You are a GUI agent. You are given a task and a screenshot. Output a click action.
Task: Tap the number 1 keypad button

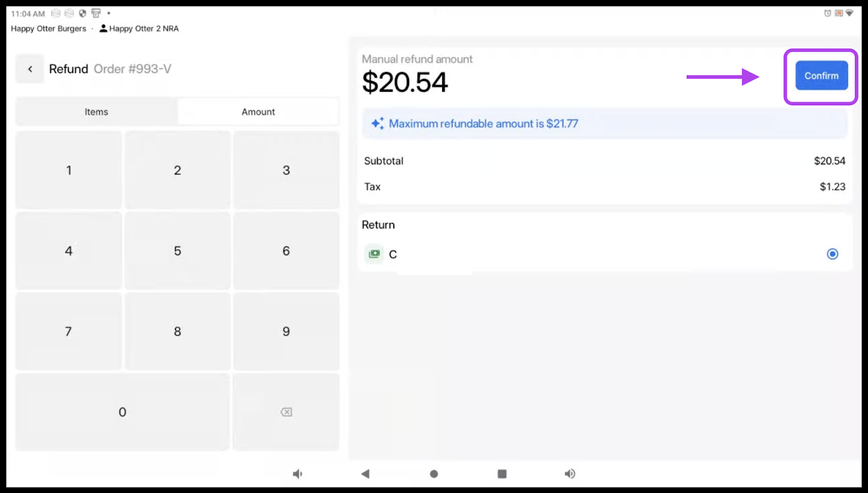[x=69, y=170]
